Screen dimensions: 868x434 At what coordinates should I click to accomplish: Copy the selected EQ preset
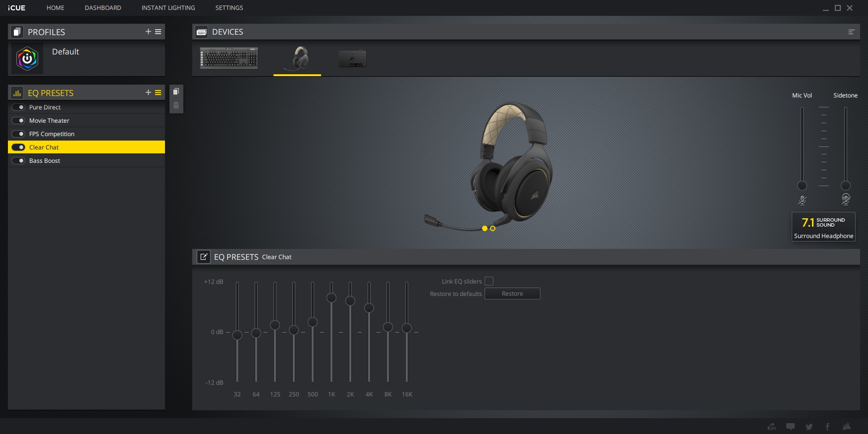(176, 92)
